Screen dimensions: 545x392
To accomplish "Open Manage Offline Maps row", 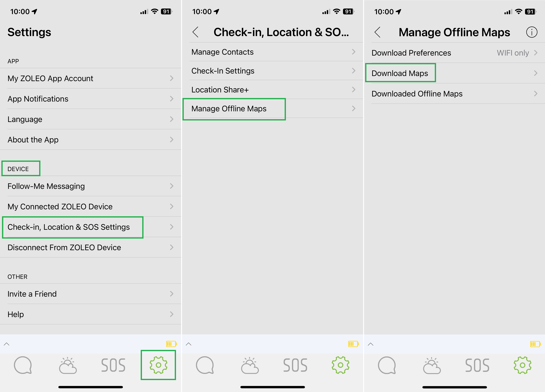I will point(273,109).
